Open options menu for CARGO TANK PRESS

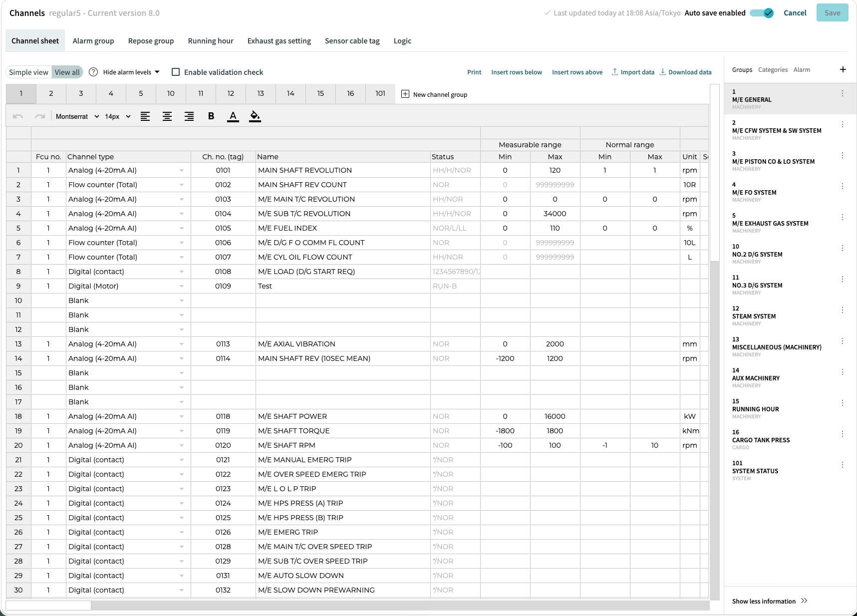(843, 434)
